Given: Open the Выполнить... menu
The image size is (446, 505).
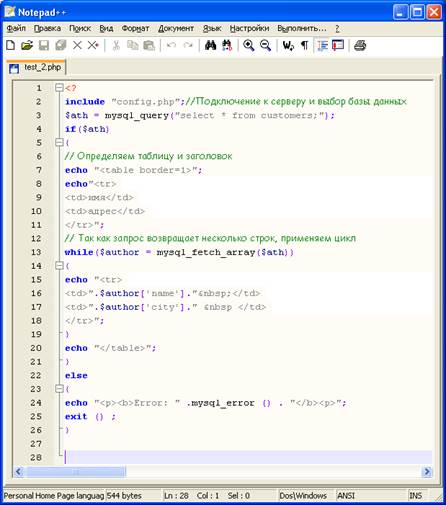Looking at the screenshot, I should tap(302, 29).
